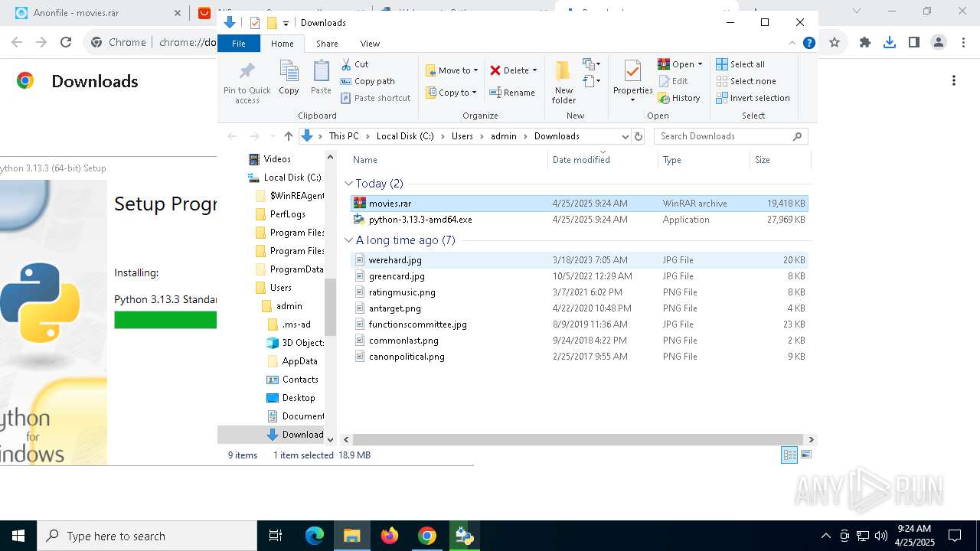
Task: Click Pin to Quick access icon
Action: [x=247, y=83]
